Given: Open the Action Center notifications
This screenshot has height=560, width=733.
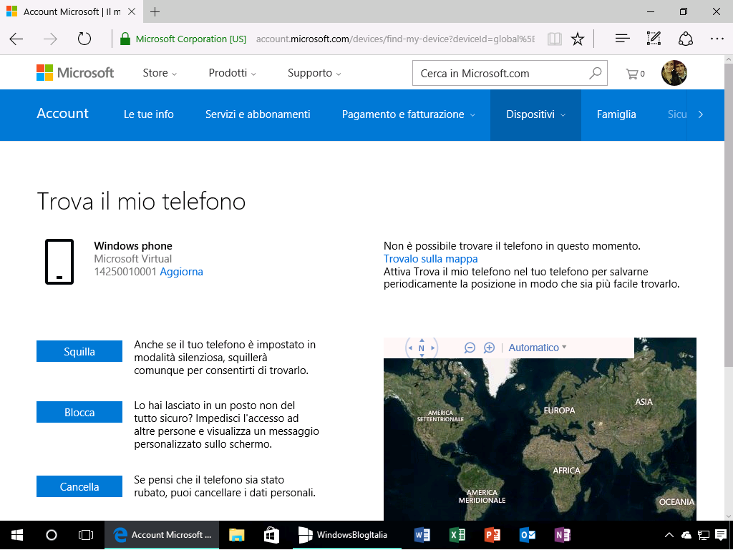Looking at the screenshot, I should [x=721, y=535].
